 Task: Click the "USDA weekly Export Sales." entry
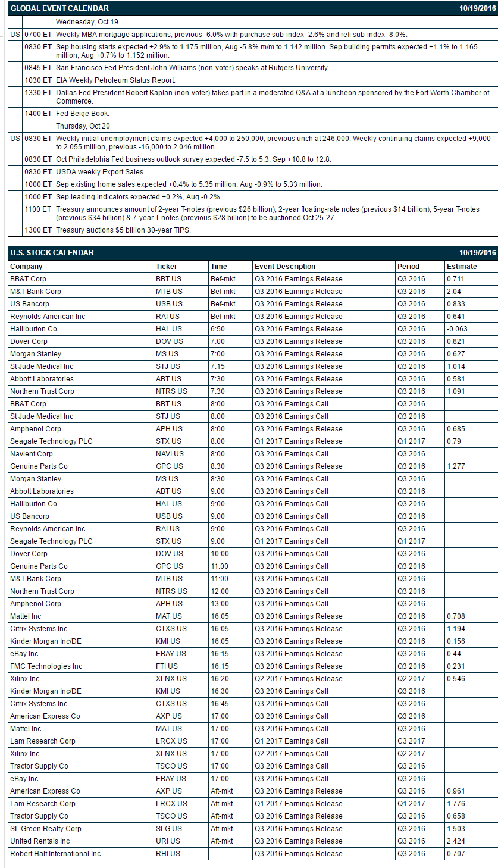click(x=101, y=172)
